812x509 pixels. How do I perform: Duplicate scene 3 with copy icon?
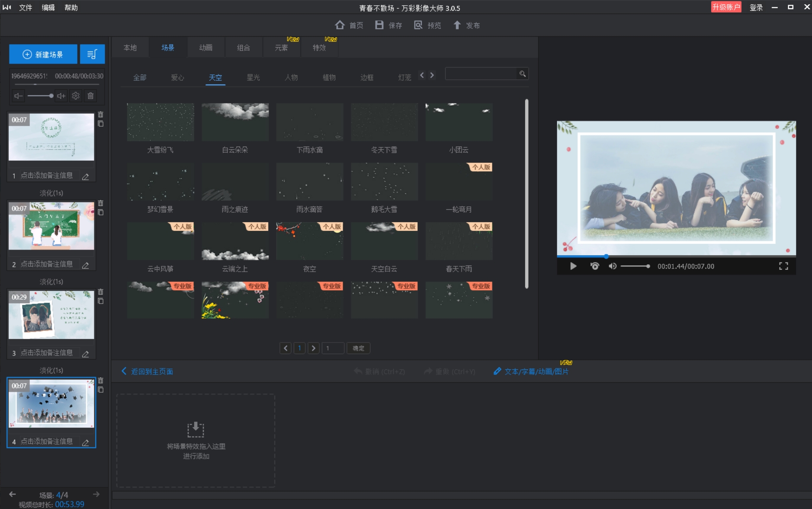(x=101, y=301)
